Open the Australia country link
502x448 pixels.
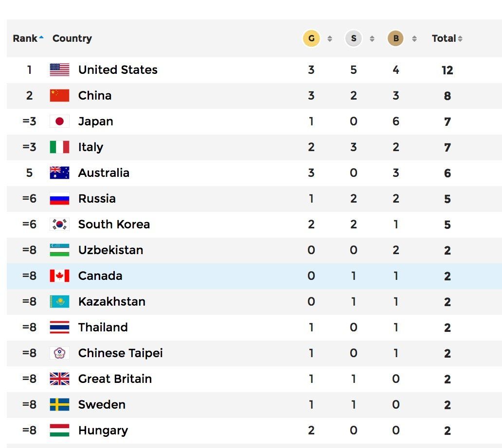(x=104, y=173)
